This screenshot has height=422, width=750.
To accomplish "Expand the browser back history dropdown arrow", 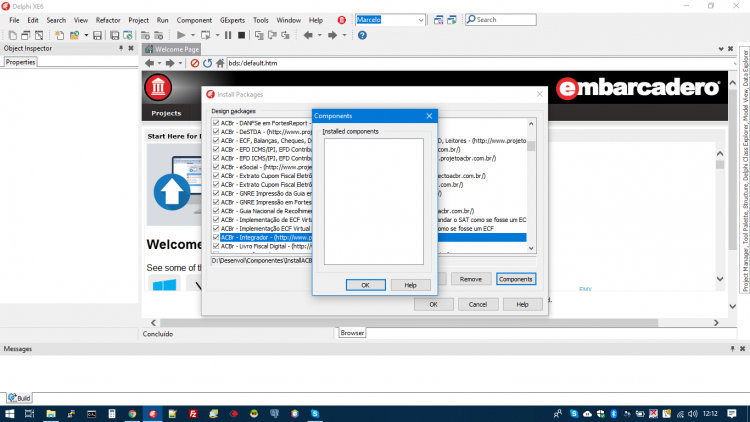I will point(159,63).
